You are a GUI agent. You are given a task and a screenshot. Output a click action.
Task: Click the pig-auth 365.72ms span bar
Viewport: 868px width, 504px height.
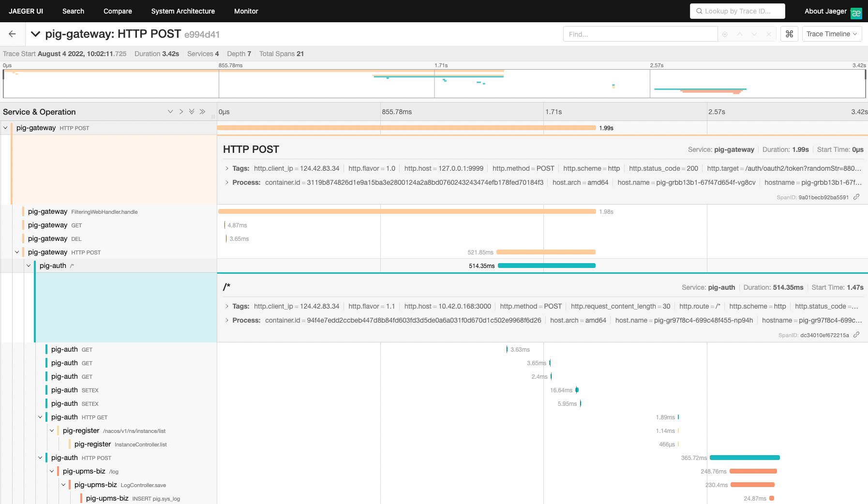(745, 458)
